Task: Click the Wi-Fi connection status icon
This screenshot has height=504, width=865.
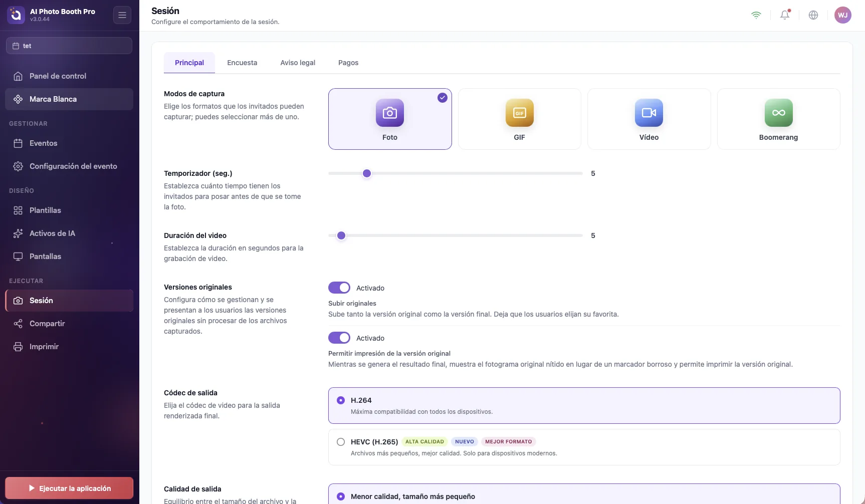Action: 756,15
